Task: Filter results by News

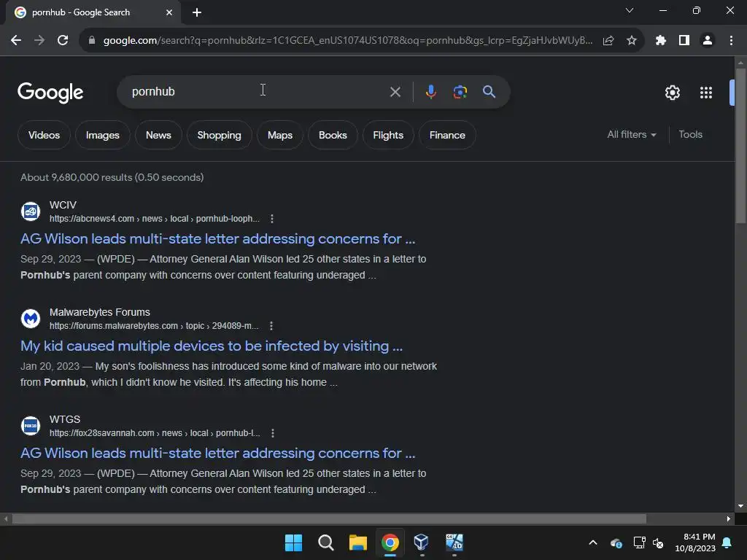Action: [158, 135]
